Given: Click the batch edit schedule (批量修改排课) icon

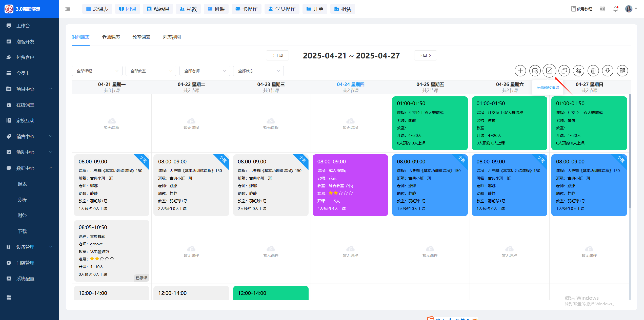Looking at the screenshot, I should click(549, 71).
